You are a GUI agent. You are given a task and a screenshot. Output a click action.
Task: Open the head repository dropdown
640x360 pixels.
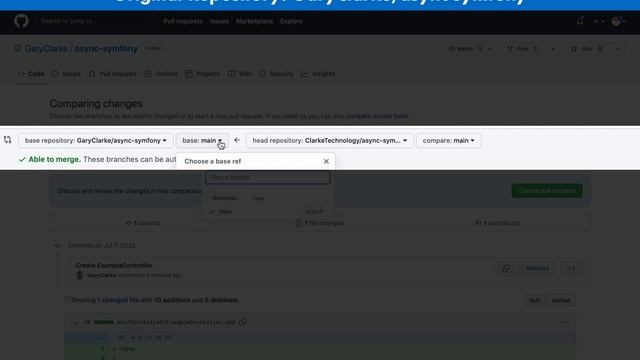point(330,140)
